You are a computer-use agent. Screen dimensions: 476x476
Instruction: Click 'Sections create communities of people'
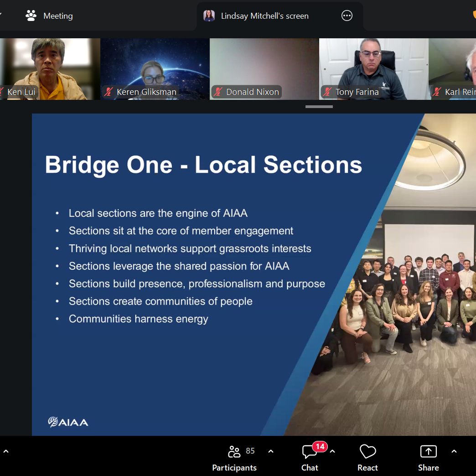click(x=160, y=301)
